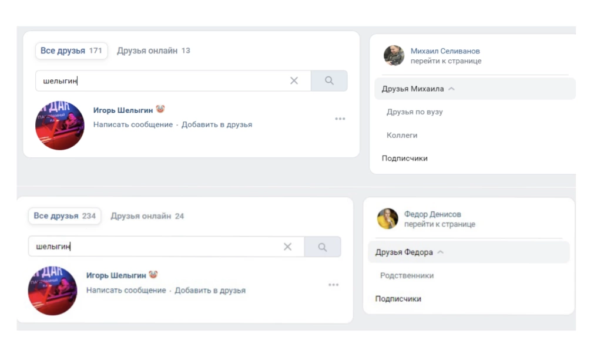Screen dimensions: 614x364
Task: Open Подписчики under Федор Денисов
Action: tap(398, 299)
